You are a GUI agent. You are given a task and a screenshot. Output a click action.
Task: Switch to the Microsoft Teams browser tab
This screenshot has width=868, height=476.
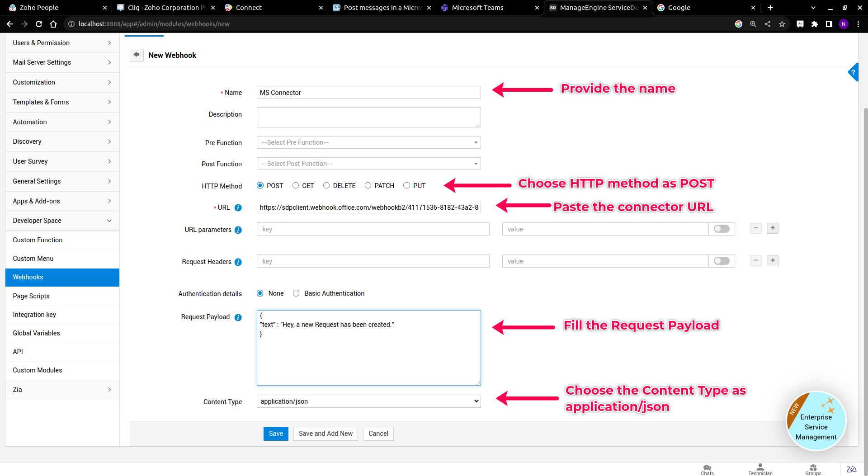tap(477, 8)
